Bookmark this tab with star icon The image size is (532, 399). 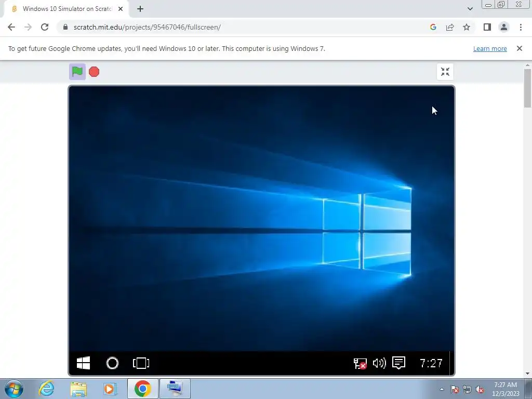tap(467, 27)
